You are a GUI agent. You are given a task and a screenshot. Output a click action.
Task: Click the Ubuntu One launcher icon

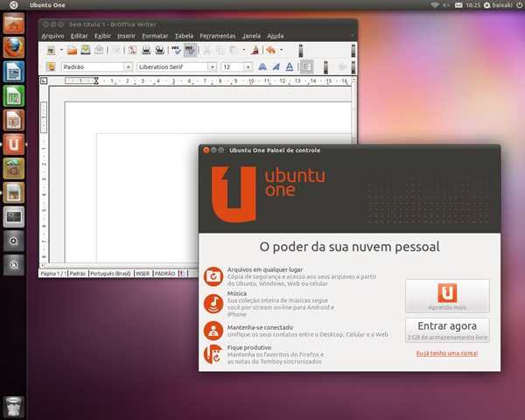pyautogui.click(x=13, y=143)
